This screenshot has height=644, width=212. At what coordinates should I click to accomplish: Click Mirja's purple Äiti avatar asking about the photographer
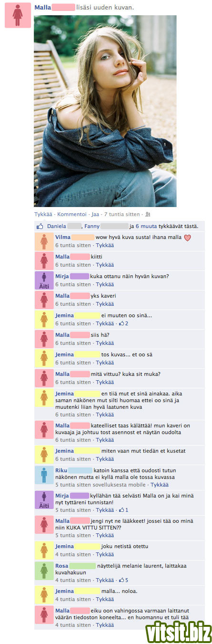click(44, 280)
